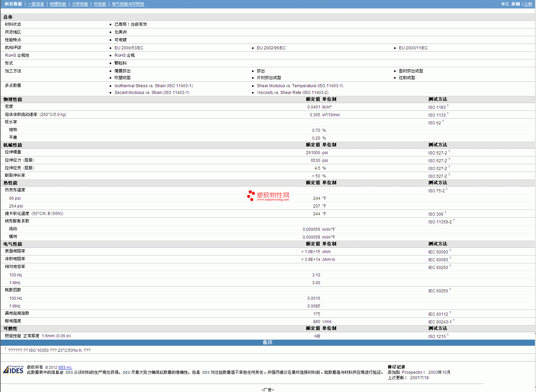
Task: Click the red-dot 塑胶物性网 watermark logo
Action: coord(268,196)
